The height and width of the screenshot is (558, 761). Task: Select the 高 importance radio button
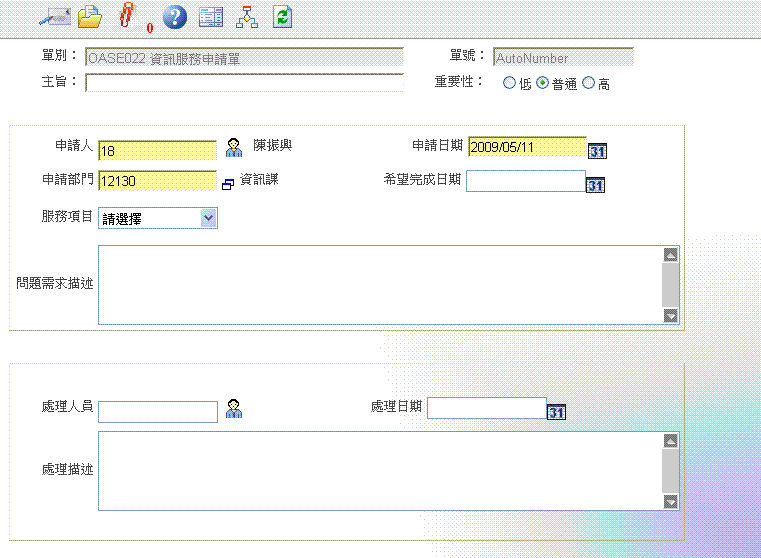(588, 84)
